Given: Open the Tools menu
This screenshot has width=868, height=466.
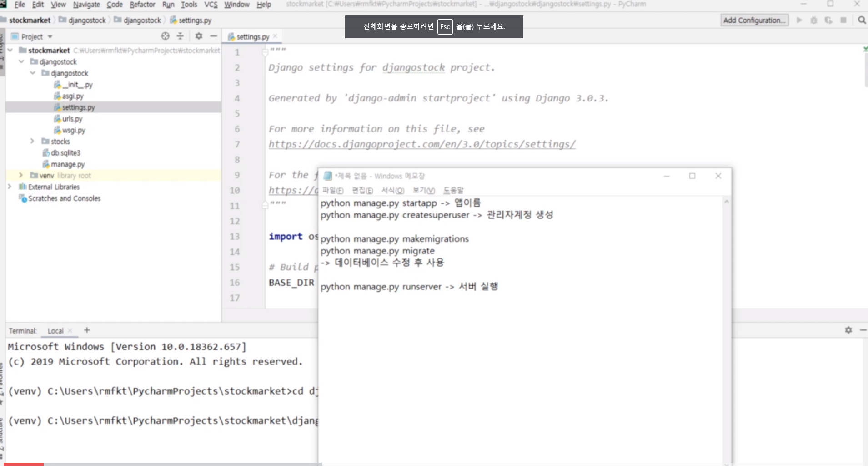Looking at the screenshot, I should 189,5.
